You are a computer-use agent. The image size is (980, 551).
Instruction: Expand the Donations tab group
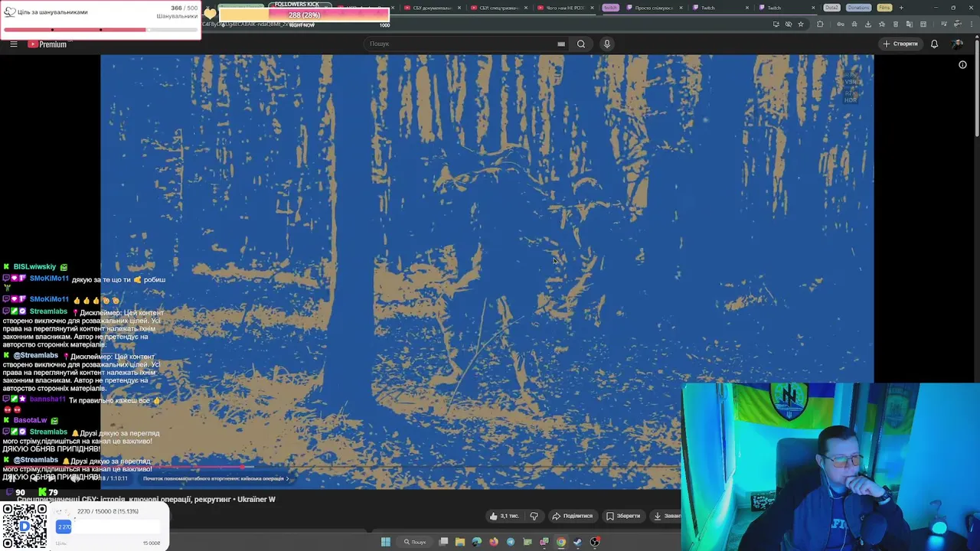tap(859, 8)
